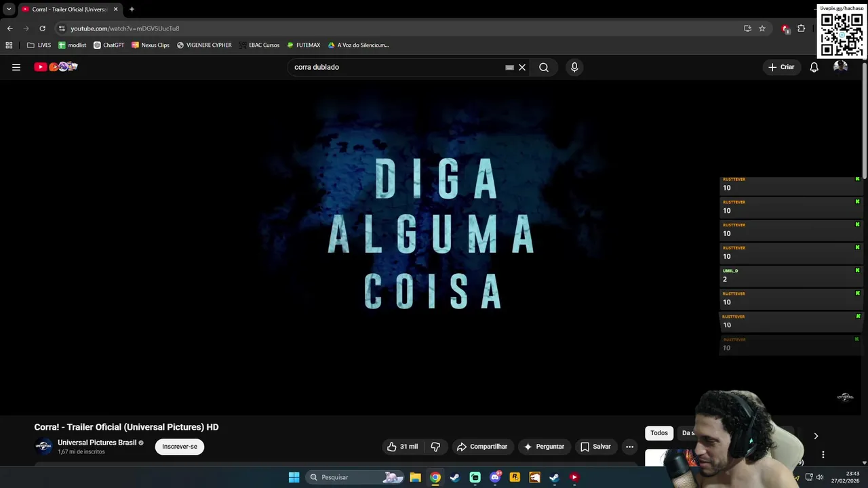Switch to Chrome in the taskbar

(x=435, y=477)
